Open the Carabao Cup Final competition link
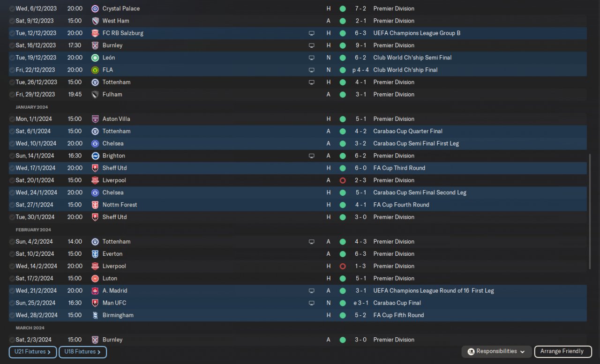Screen dimensions: 600x364 [x=397, y=303]
